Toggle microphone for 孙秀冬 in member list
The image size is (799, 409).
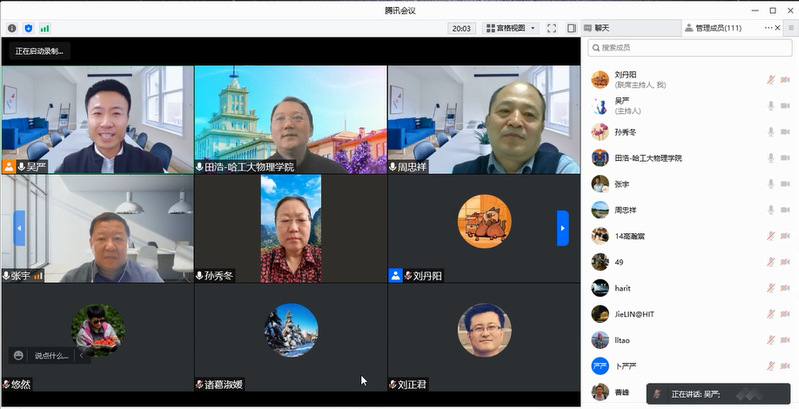coord(770,132)
